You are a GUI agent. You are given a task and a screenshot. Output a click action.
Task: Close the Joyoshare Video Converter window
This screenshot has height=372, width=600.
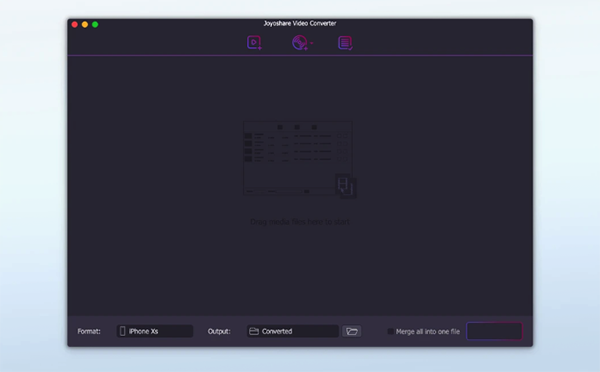click(75, 24)
